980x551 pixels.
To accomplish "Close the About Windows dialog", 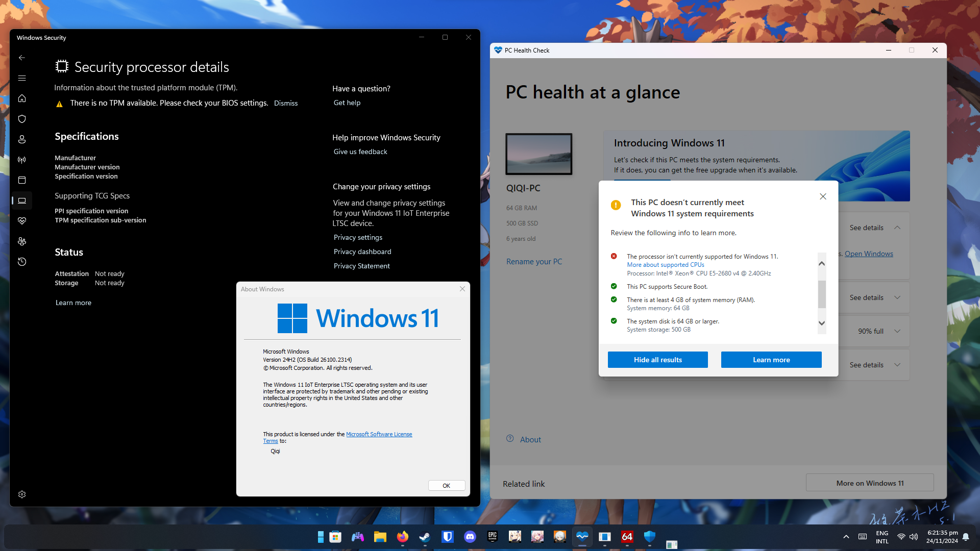I will click(462, 289).
